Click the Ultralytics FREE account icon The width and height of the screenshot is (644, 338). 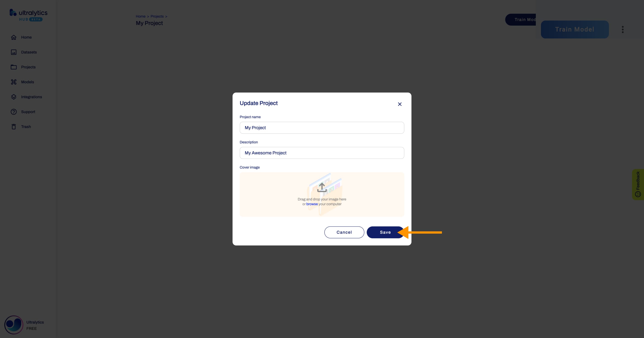(x=13, y=325)
